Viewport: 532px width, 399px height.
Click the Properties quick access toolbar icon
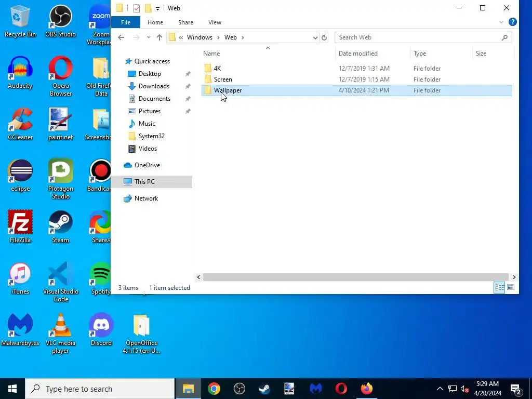point(137,8)
